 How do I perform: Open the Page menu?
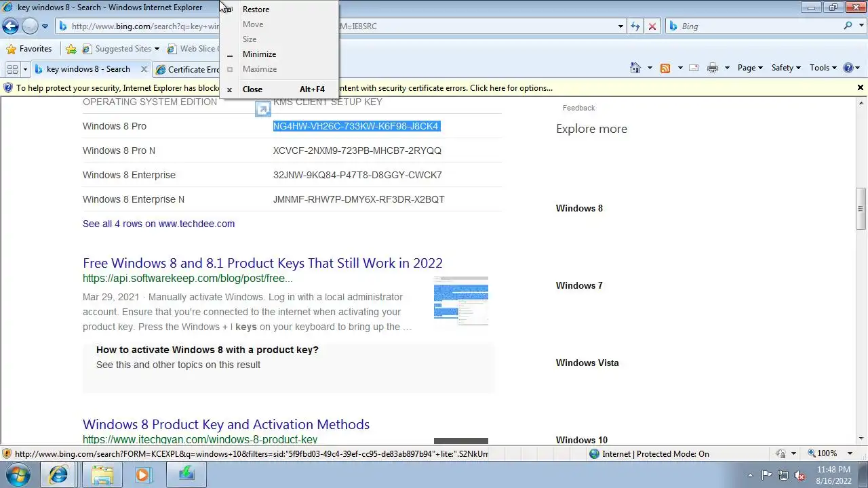pos(750,68)
